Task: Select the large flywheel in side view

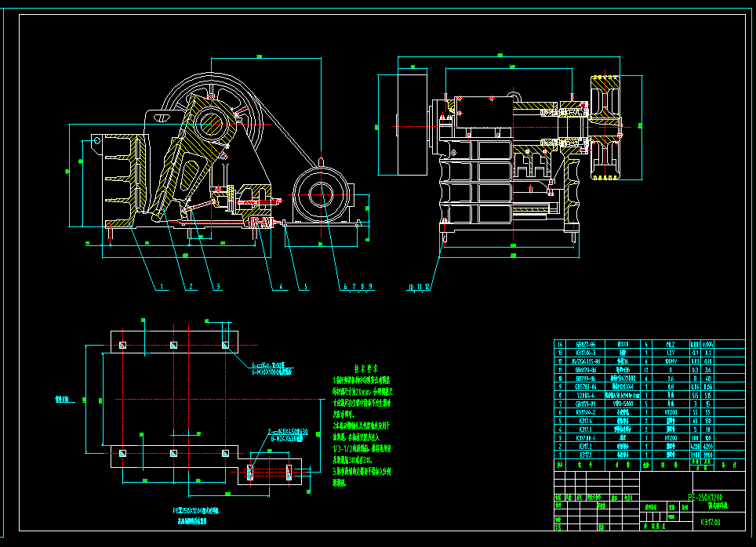Action: point(212,123)
